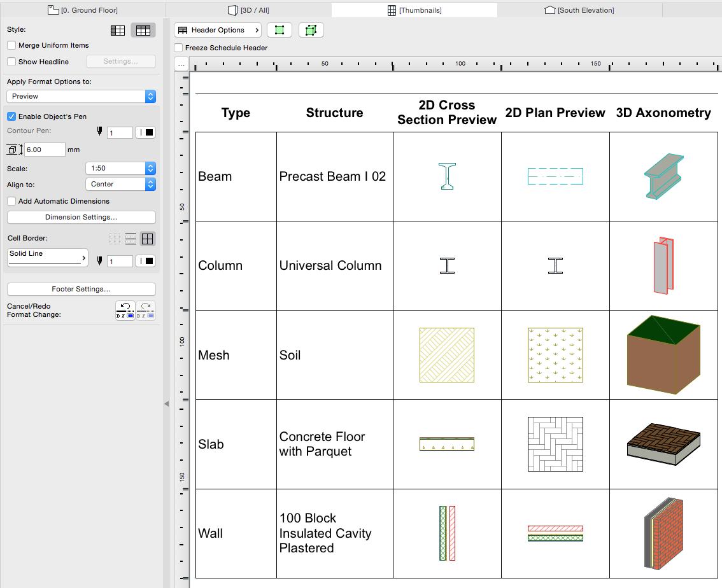Image resolution: width=722 pixels, height=588 pixels.
Task: Open the Scale 1:50 dropdown
Action: pyautogui.click(x=120, y=169)
